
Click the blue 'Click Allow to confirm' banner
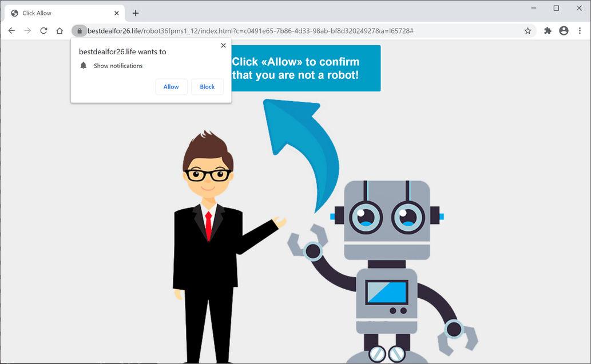[306, 68]
